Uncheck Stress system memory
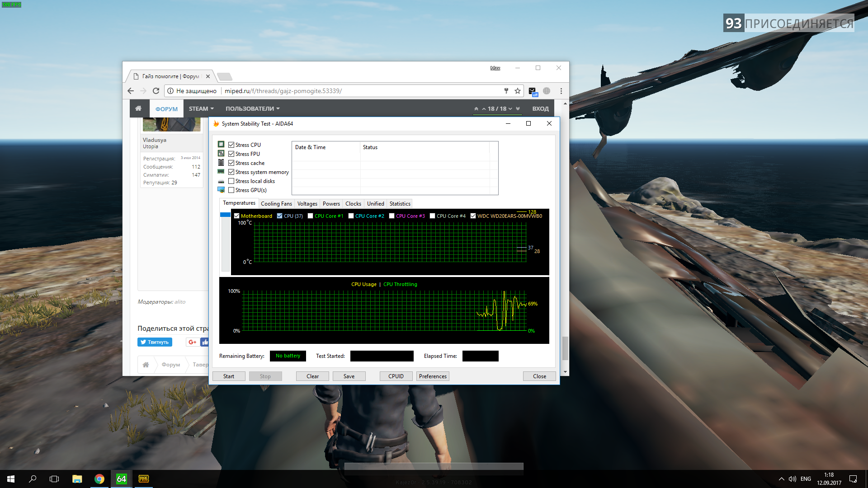 tap(231, 172)
